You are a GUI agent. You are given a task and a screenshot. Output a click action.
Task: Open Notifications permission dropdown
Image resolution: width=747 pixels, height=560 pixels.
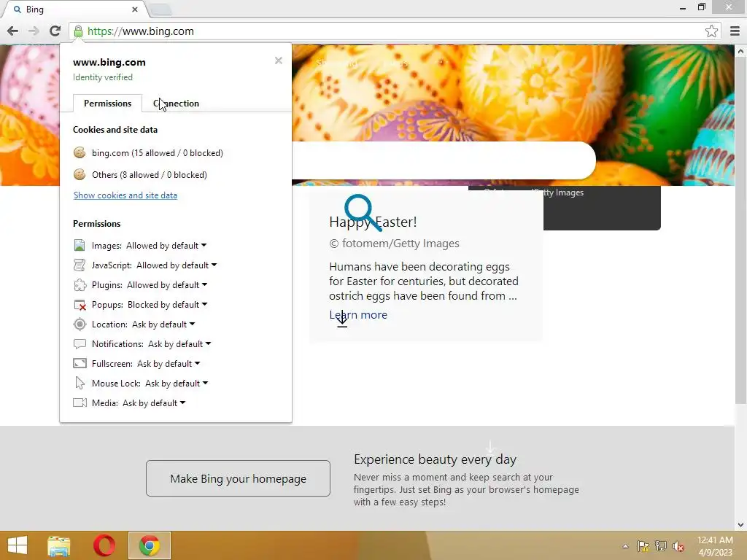tap(179, 344)
